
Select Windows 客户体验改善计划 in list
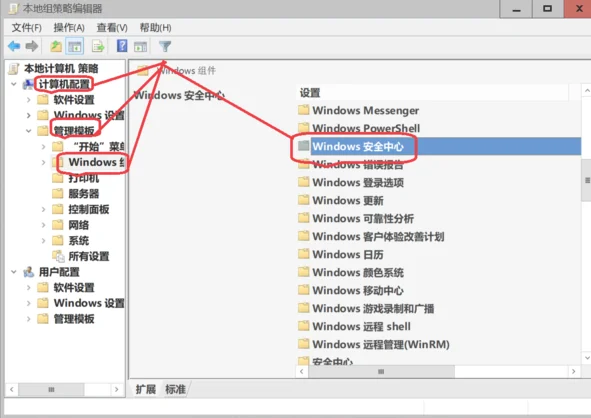[378, 237]
